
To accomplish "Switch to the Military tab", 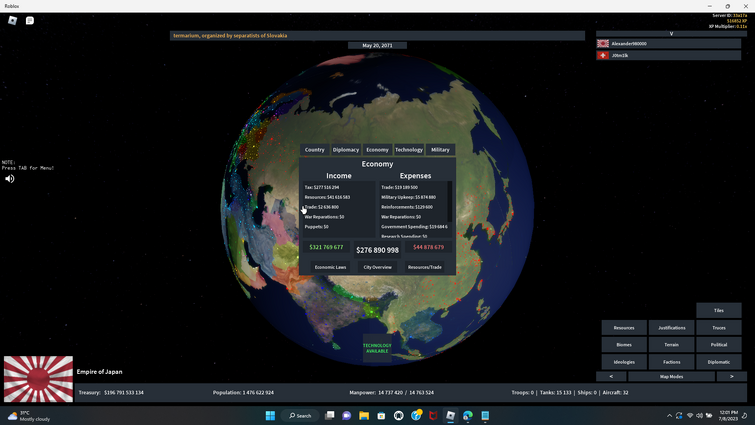I will pyautogui.click(x=440, y=150).
